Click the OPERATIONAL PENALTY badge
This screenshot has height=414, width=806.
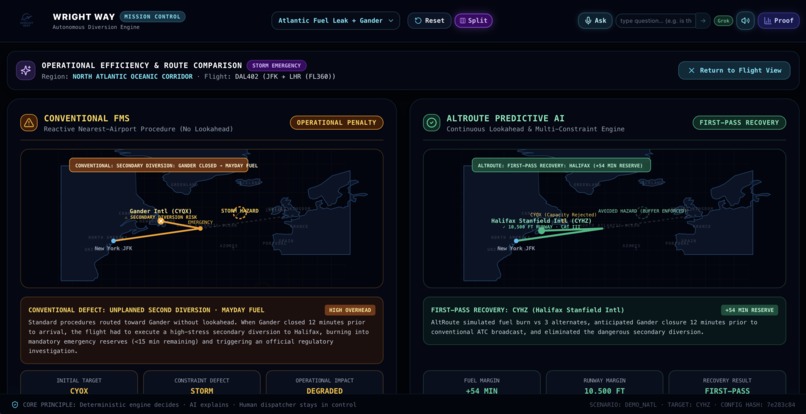(x=337, y=122)
